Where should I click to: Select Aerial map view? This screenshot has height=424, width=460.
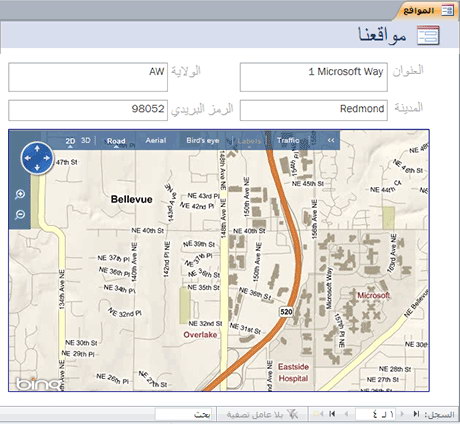(156, 140)
